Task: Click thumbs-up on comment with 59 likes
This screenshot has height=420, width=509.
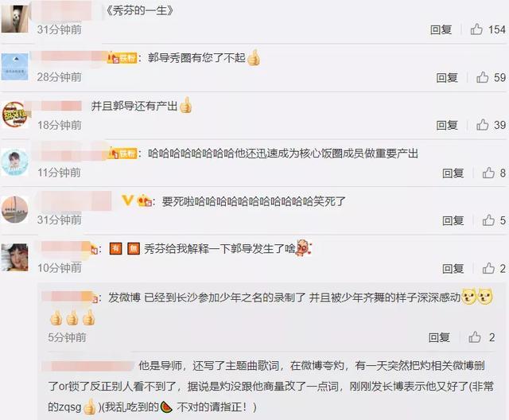Action: [x=482, y=77]
